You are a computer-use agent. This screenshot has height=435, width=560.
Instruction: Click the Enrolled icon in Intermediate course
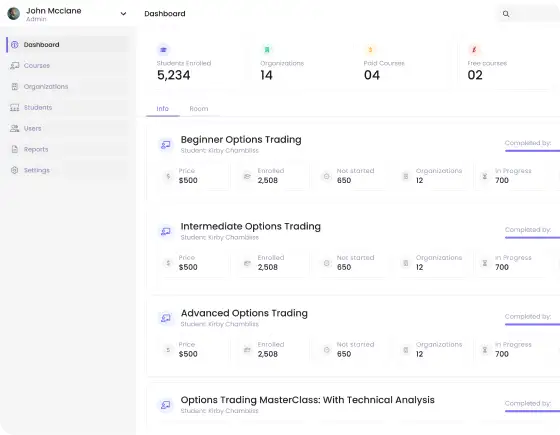247,263
